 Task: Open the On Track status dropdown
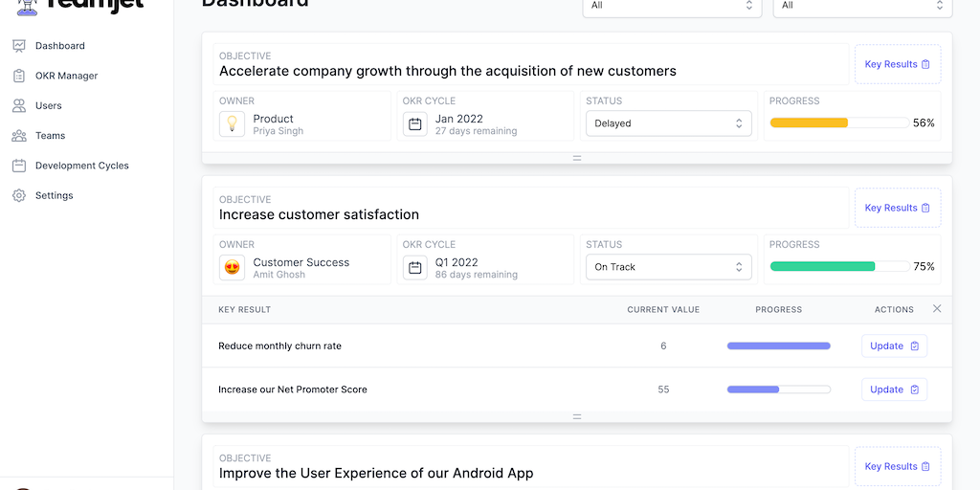pos(668,267)
